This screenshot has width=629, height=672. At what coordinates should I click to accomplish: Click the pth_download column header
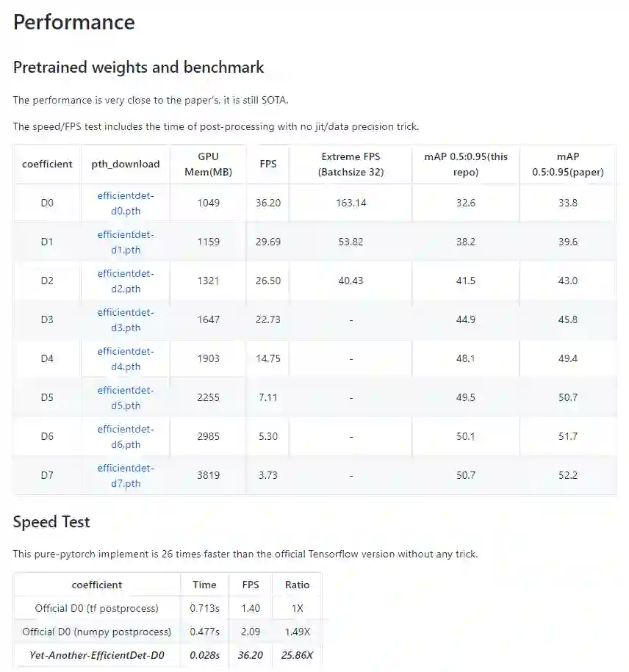tap(126, 164)
